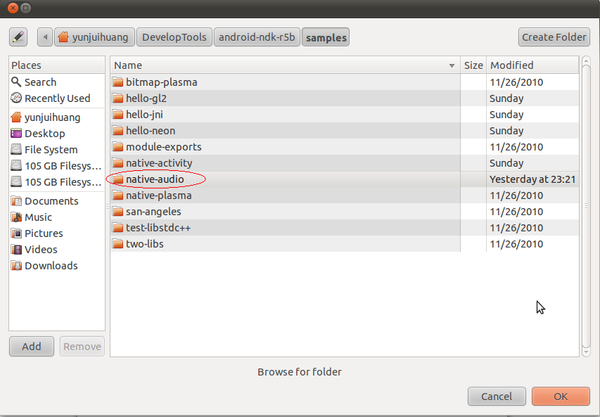Screen dimensions: 600x417
Task: Select the samples path bar button
Action: tap(326, 37)
